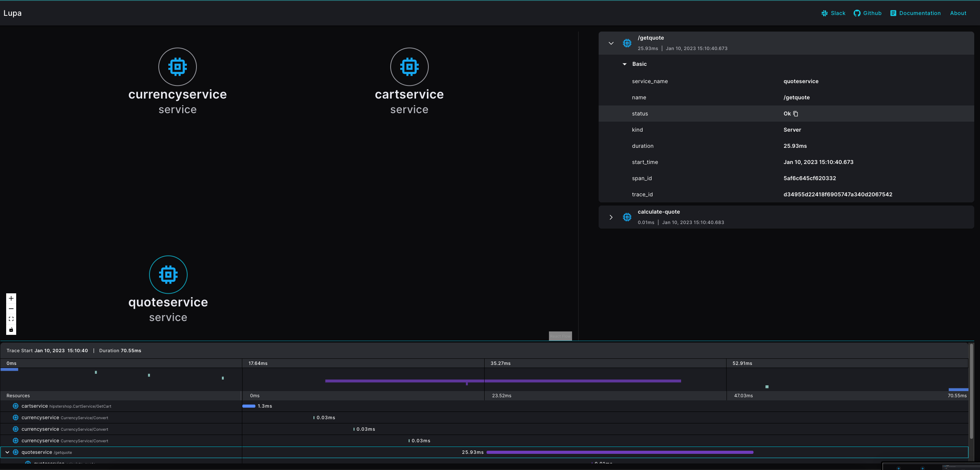Zoom out the service graph
980x470 pixels.
click(11, 309)
